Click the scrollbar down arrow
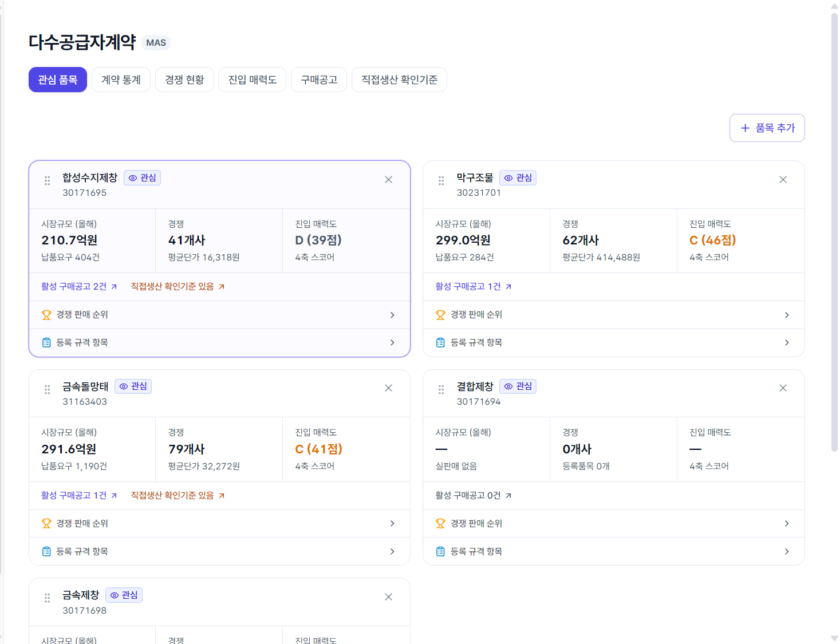The image size is (840, 644). [x=834, y=638]
